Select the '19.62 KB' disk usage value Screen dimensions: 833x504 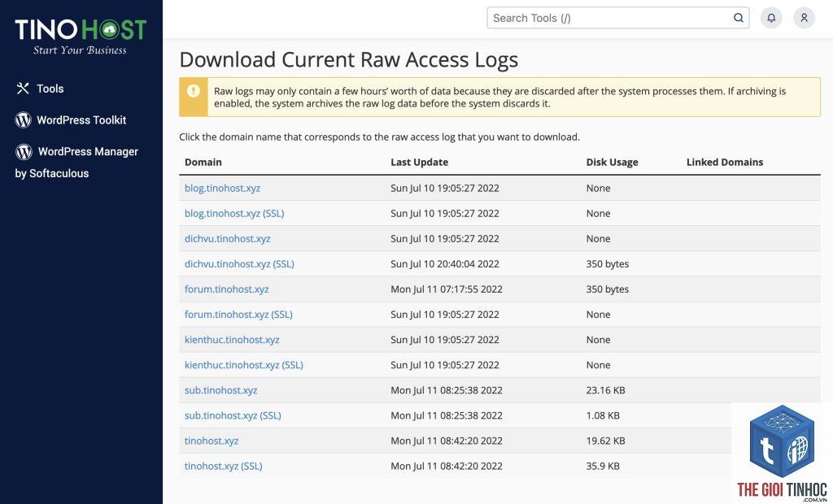605,441
